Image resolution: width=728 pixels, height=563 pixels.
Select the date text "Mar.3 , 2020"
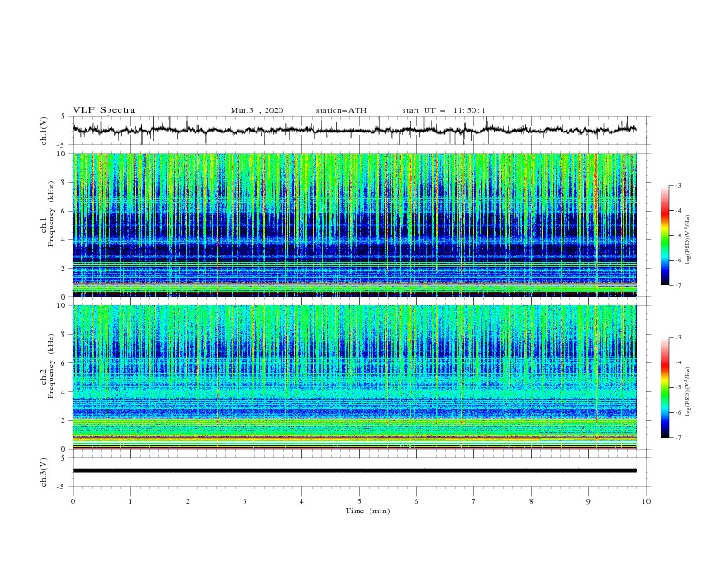point(256,110)
